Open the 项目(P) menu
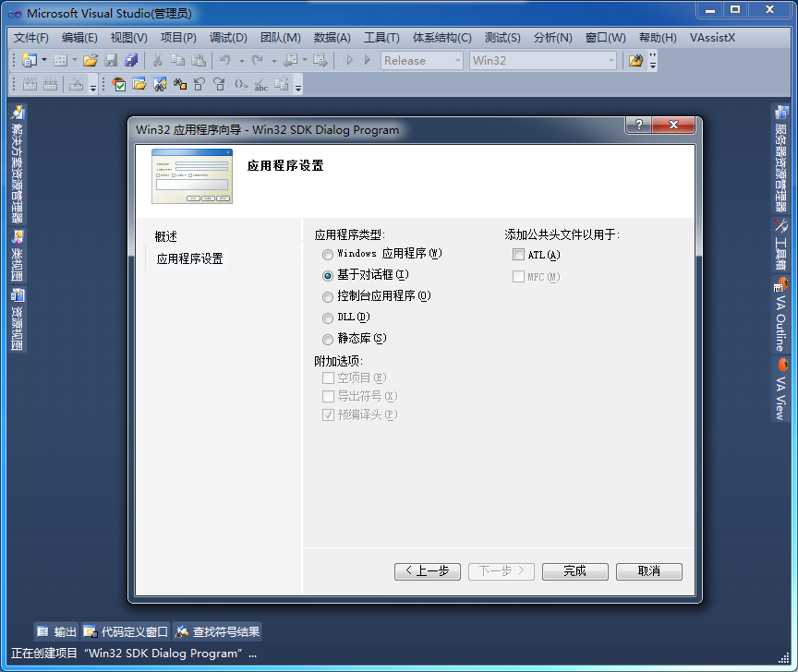This screenshot has width=798, height=672. pos(178,38)
